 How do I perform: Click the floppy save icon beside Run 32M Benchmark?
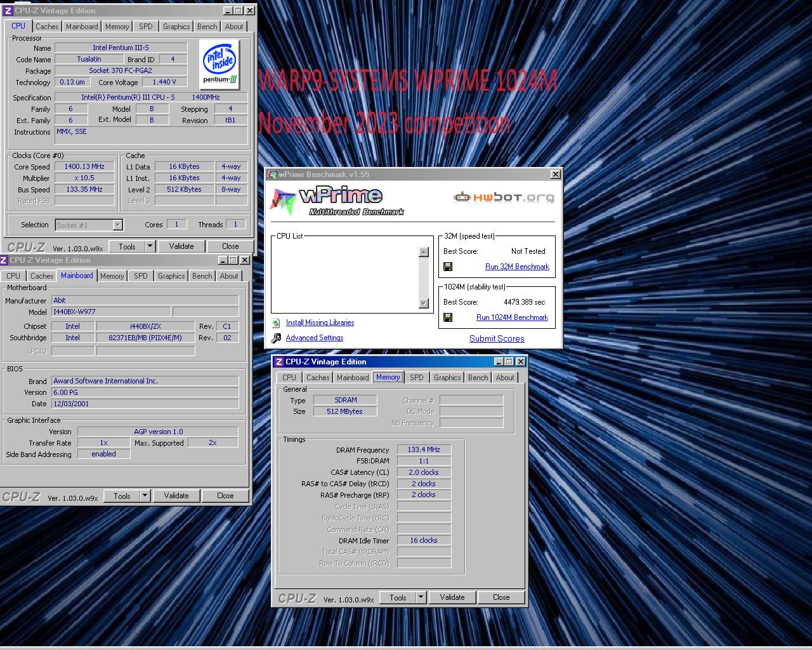(448, 267)
